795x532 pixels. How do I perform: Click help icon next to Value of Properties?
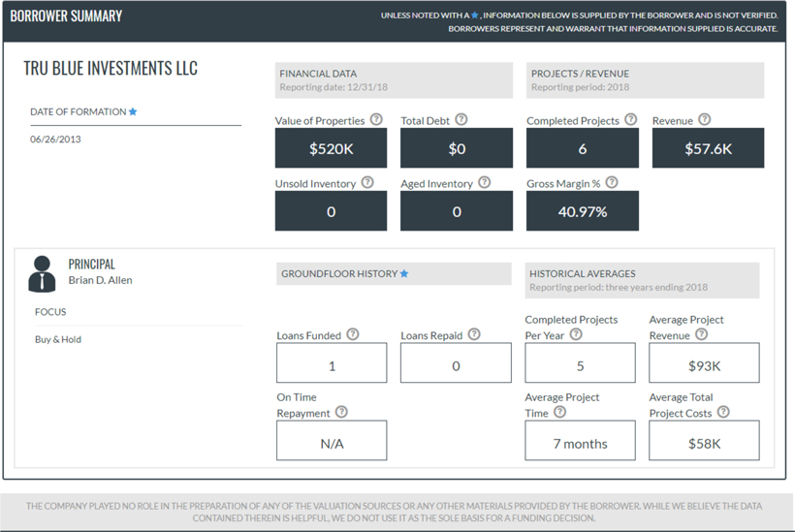(376, 120)
